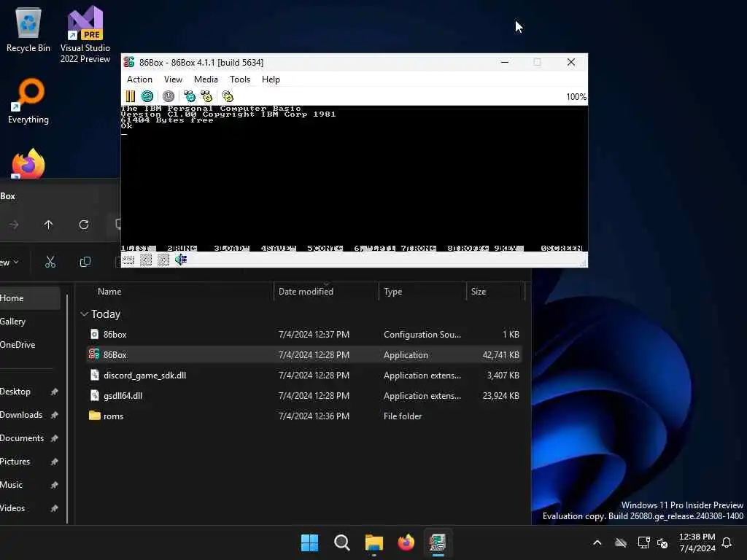Sort files by Date modified column

tap(306, 292)
